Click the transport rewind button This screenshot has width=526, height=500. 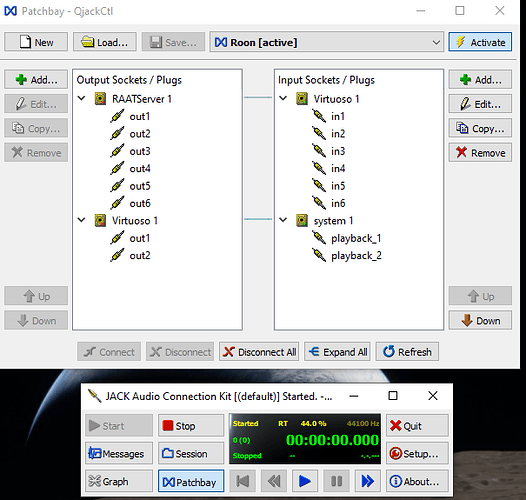pyautogui.click(x=273, y=481)
